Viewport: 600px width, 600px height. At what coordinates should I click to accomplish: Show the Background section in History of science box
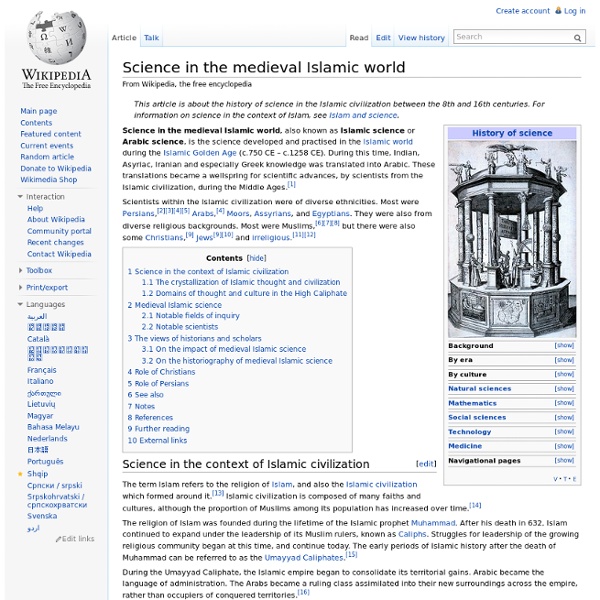[564, 346]
